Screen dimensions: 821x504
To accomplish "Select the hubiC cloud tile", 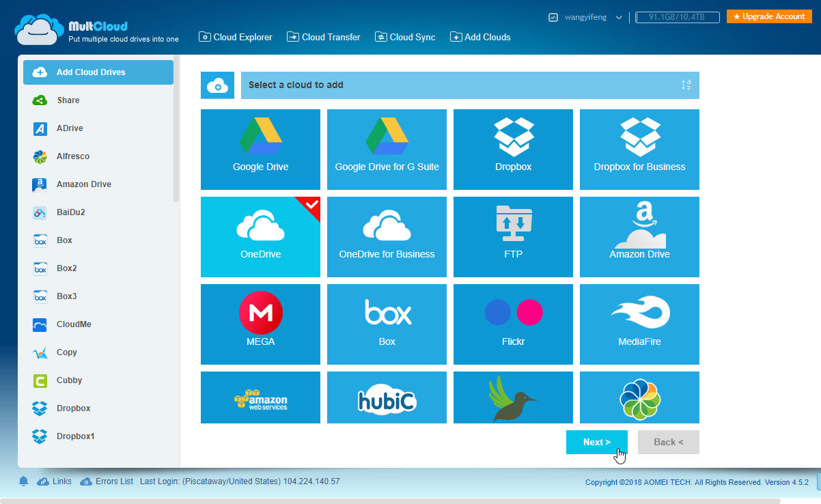I will click(x=387, y=397).
